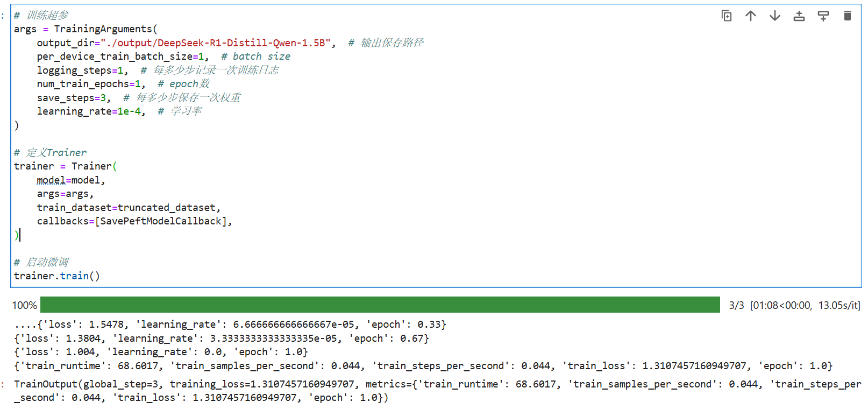Click on the learning_rate=1e-4 argument
Viewport: 868px width, 409px height.
89,111
